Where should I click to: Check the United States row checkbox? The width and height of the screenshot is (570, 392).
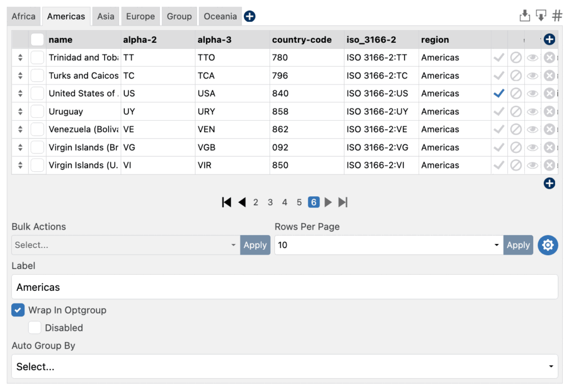coord(37,93)
